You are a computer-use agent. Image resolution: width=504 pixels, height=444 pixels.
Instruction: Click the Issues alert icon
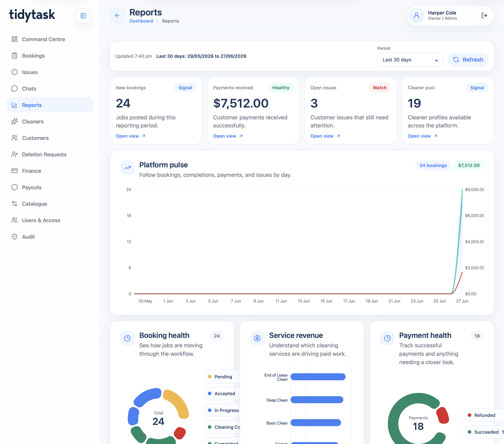tap(15, 72)
